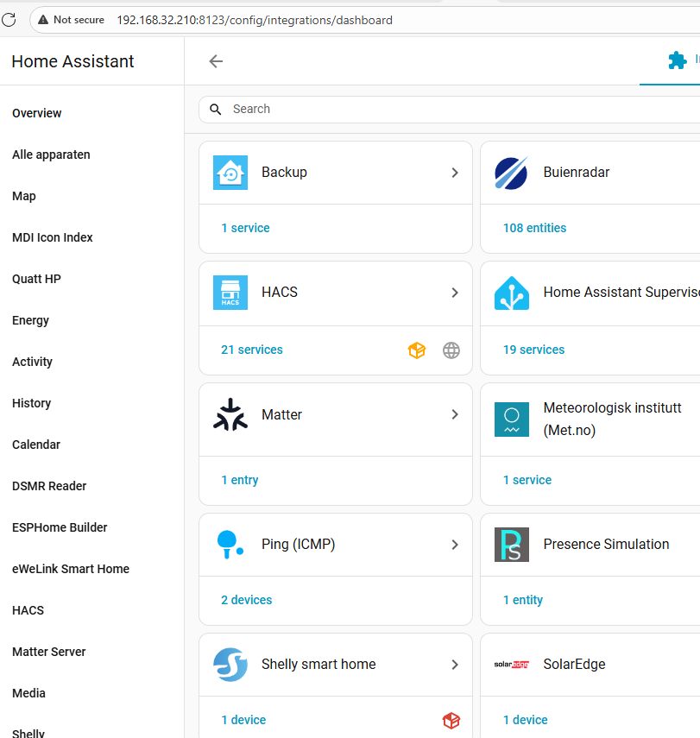Click the integrations Search field
Viewport: 700px width, 738px height.
click(432, 110)
